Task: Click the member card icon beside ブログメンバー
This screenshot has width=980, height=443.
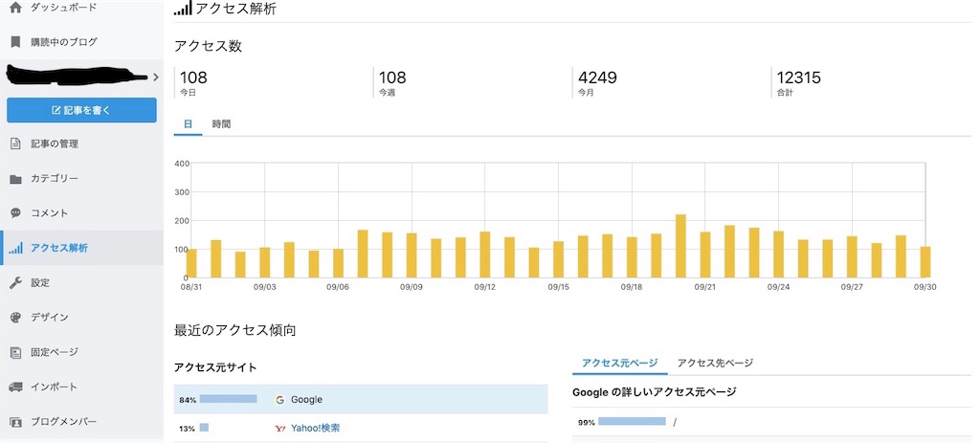Action: [x=15, y=422]
